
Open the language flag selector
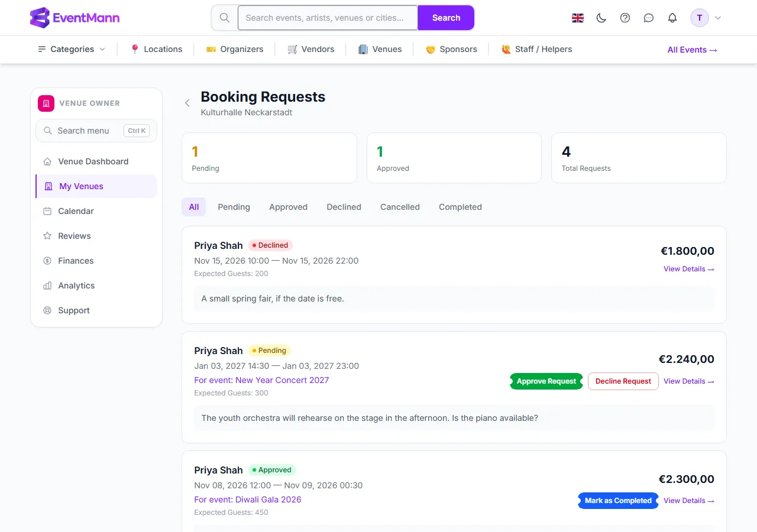(x=578, y=18)
